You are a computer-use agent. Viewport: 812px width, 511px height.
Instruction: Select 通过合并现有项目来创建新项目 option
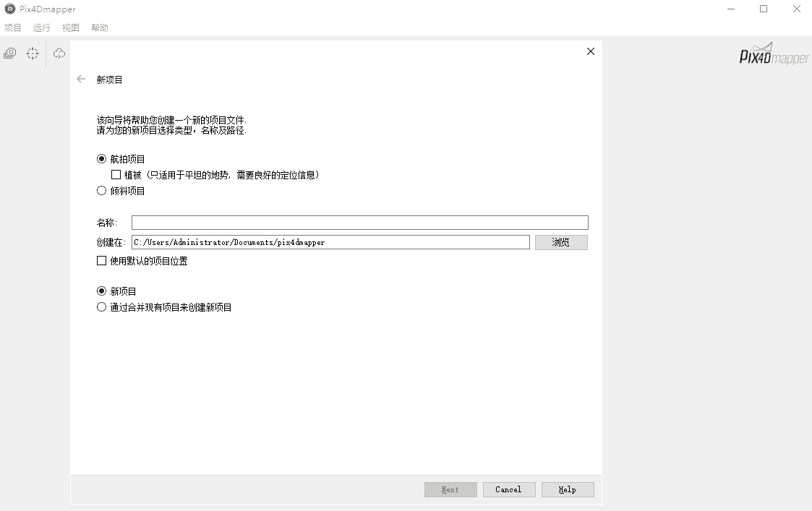(101, 307)
